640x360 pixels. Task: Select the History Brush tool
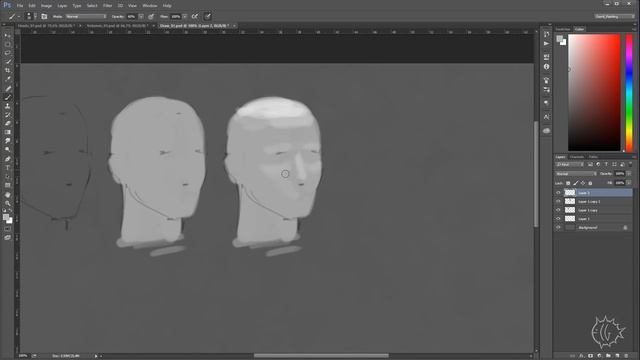[x=8, y=115]
